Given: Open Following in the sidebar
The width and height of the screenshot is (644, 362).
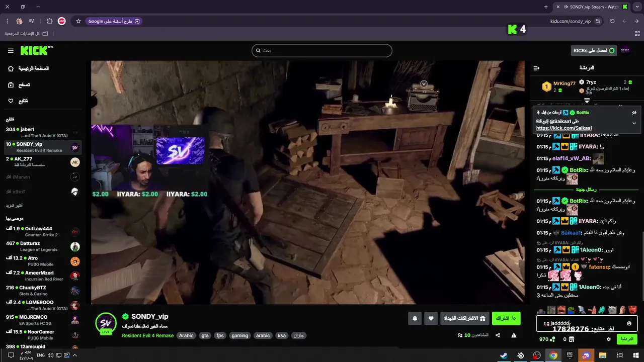Looking at the screenshot, I should click(18, 101).
